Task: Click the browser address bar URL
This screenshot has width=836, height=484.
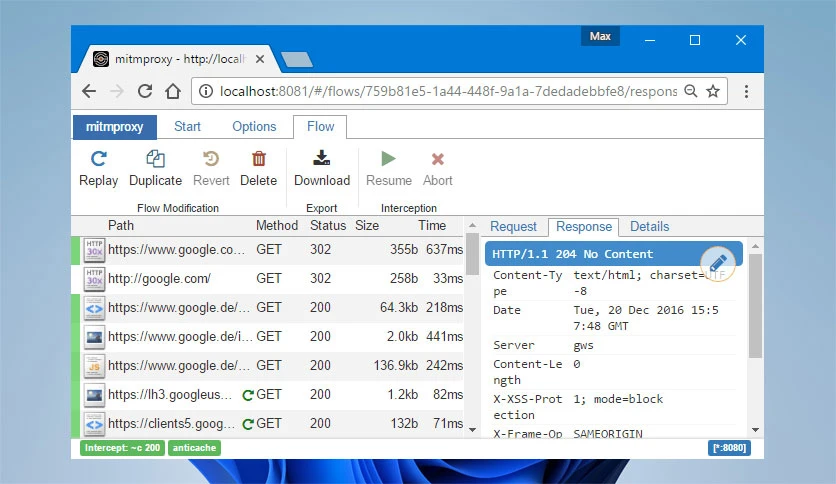Action: pyautogui.click(x=448, y=91)
